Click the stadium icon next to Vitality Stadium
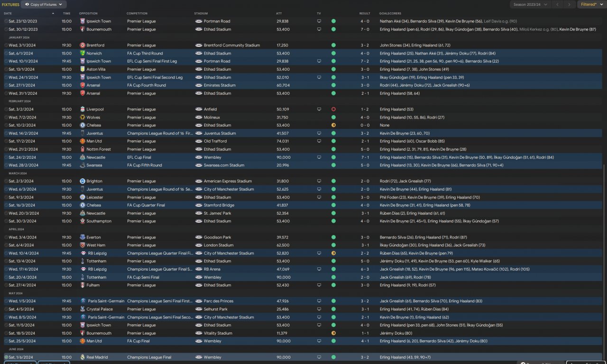 click(x=199, y=333)
